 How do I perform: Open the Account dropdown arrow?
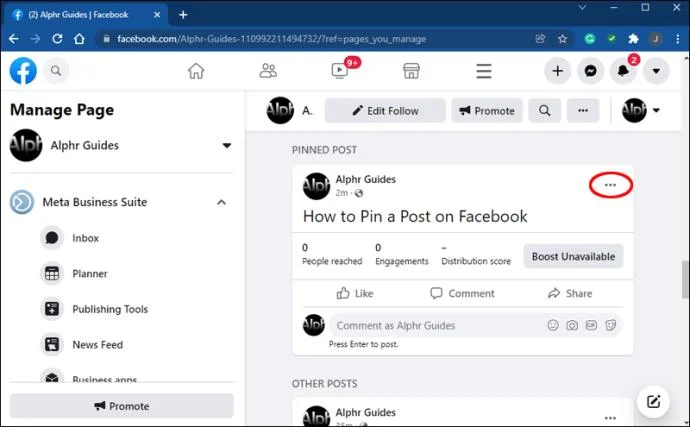656,71
